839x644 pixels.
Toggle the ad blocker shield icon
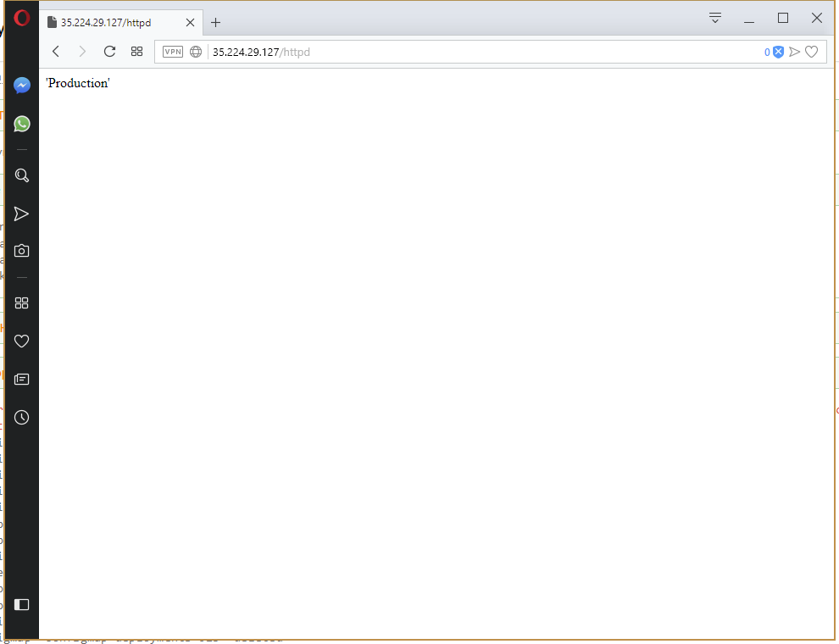pyautogui.click(x=778, y=52)
